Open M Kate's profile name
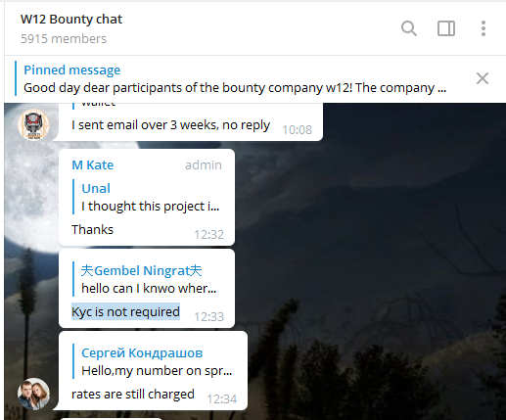This screenshot has width=506, height=420. click(93, 165)
